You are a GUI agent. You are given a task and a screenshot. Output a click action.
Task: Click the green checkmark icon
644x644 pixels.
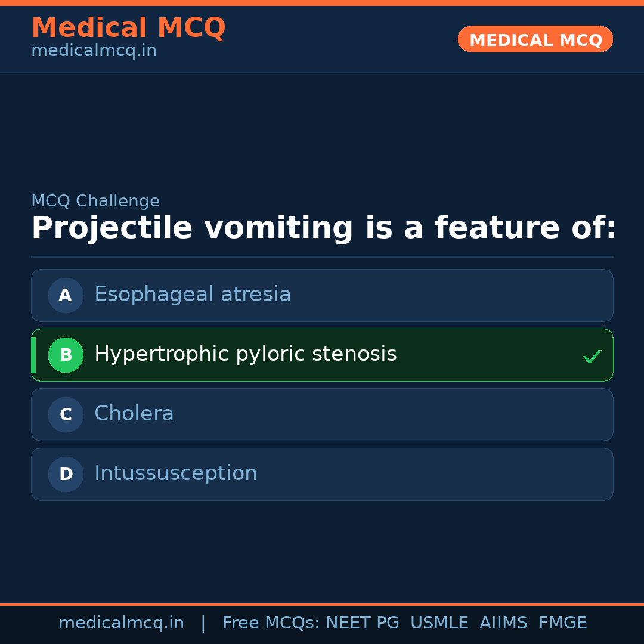[592, 357]
